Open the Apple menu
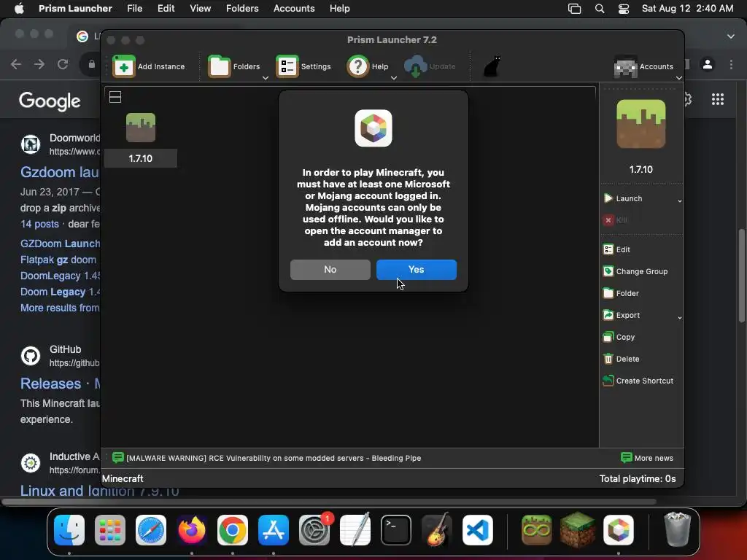The width and height of the screenshot is (747, 560). point(19,9)
